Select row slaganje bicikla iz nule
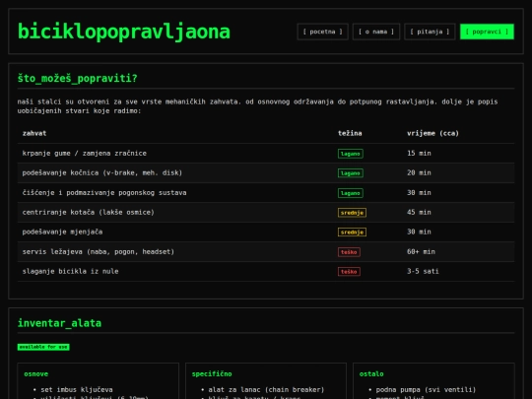 pyautogui.click(x=266, y=272)
